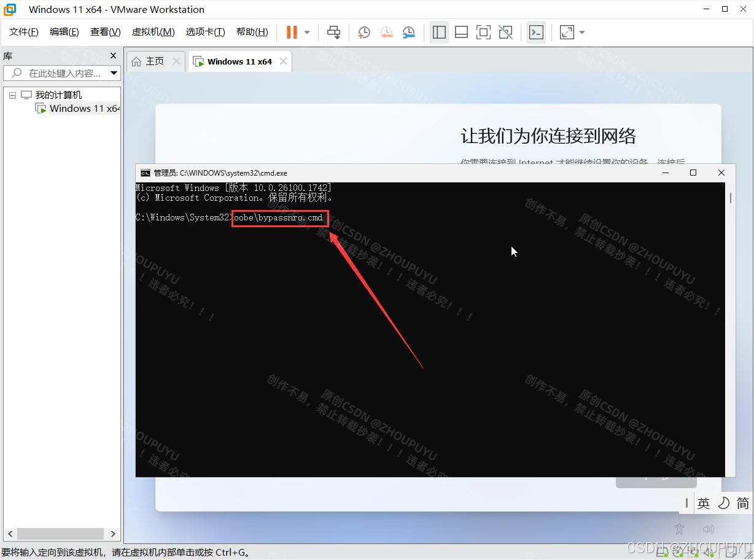Click the stretch guest display icon

(x=567, y=32)
